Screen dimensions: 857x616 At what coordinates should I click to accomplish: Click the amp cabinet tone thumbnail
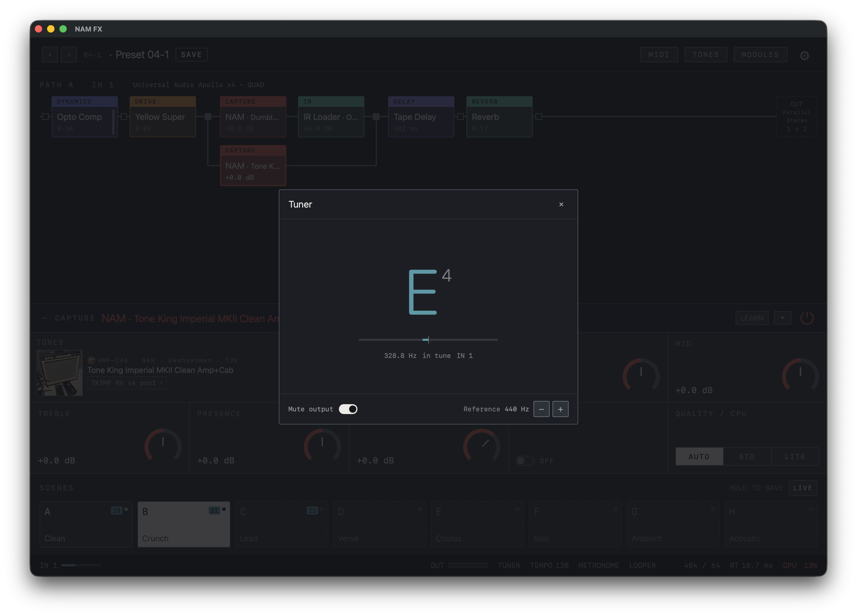pyautogui.click(x=59, y=373)
